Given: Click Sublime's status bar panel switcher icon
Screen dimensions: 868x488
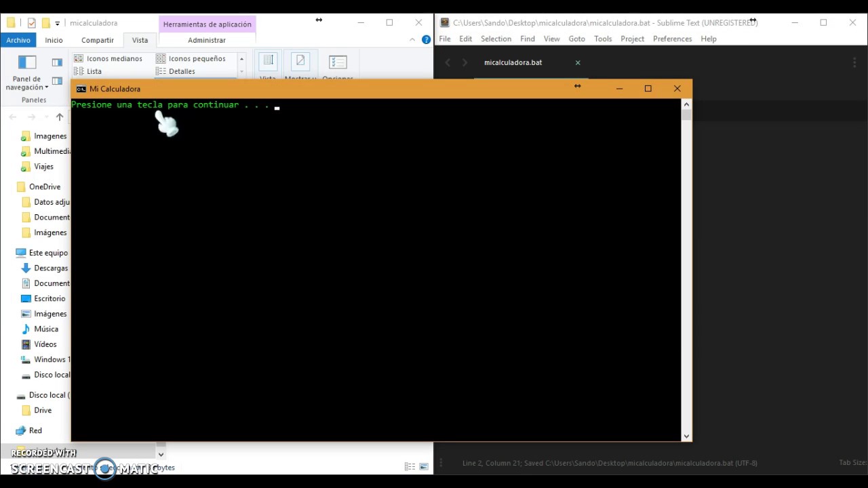Looking at the screenshot, I should tap(441, 463).
